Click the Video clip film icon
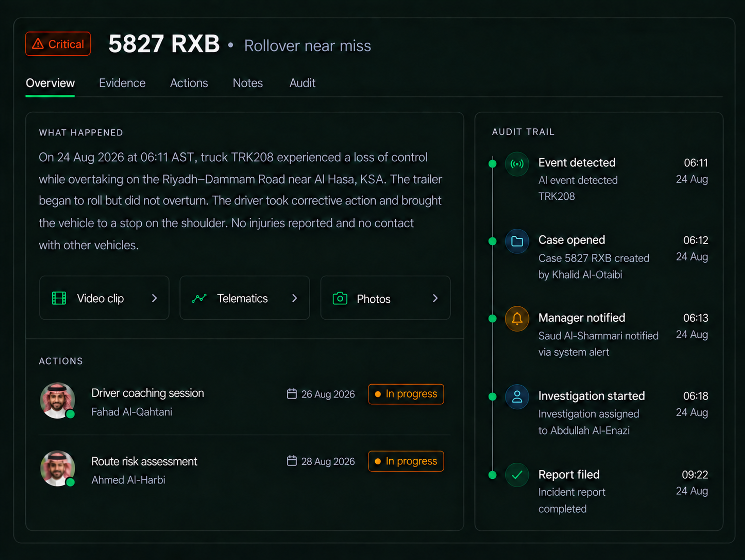Viewport: 745px width, 560px height. 59,298
